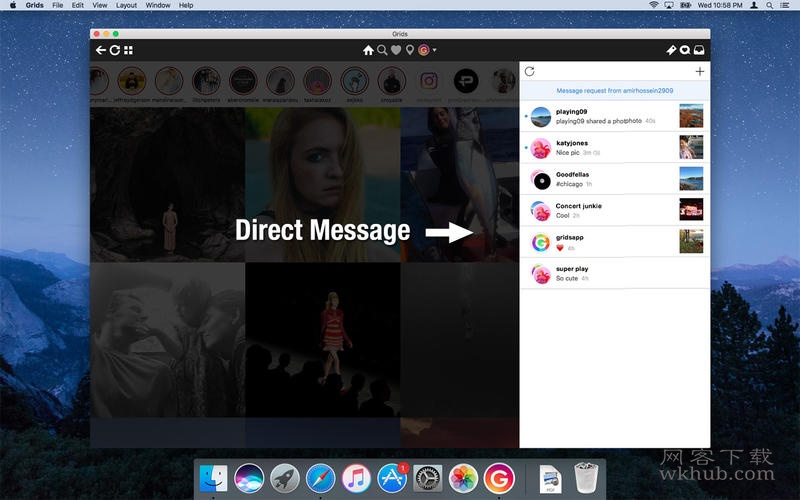Open the Edit menu

pos(78,5)
